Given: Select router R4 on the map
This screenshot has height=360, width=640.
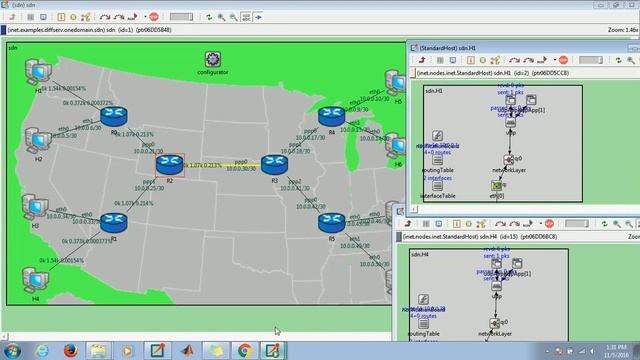Looking at the screenshot, I should pos(331,116).
